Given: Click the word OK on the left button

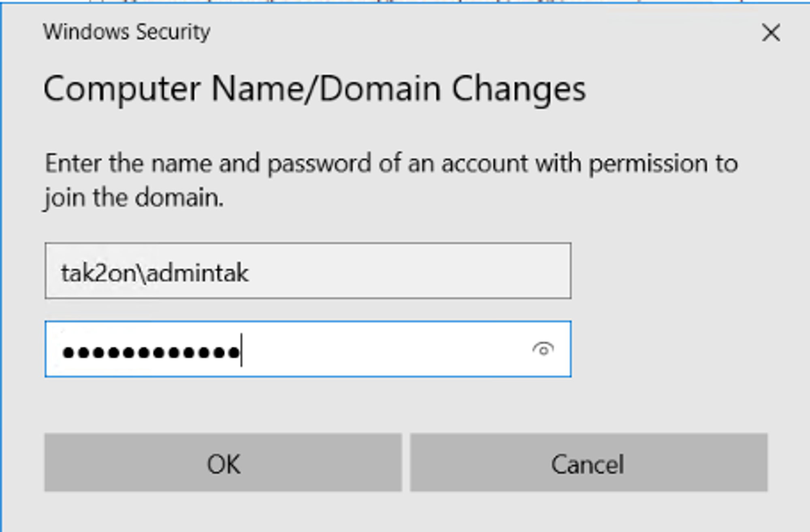Looking at the screenshot, I should coord(224,464).
